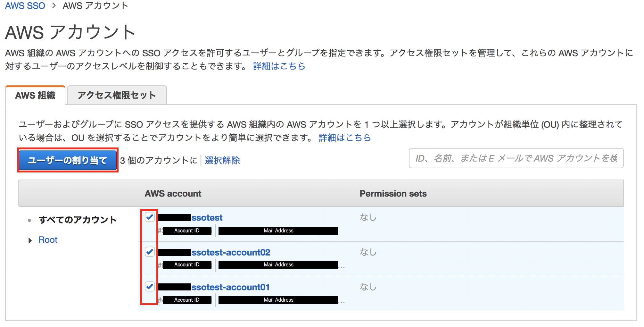644x327 pixels.
Task: Click the 選択解除 link
Action: point(222,160)
